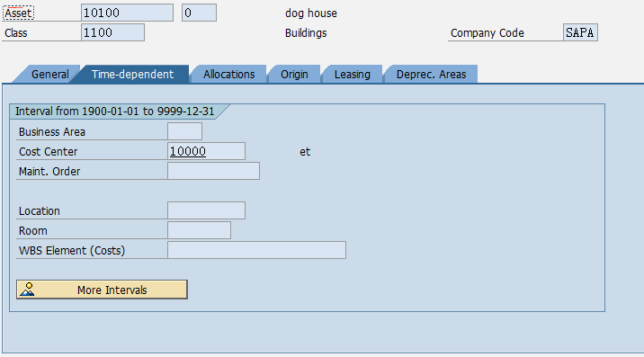
Task: Click the Business Area label
Action: pos(52,132)
